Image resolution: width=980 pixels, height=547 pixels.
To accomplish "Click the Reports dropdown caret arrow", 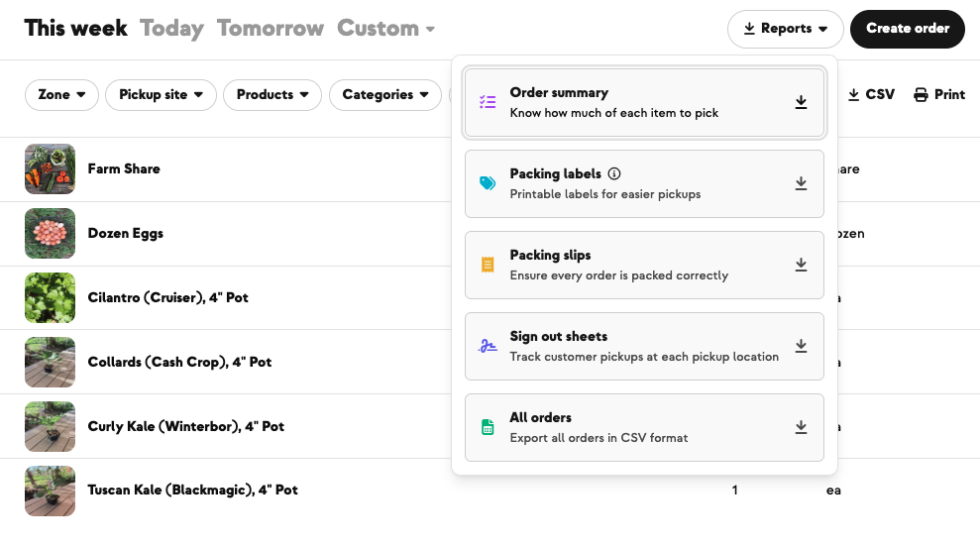I will pos(823,29).
